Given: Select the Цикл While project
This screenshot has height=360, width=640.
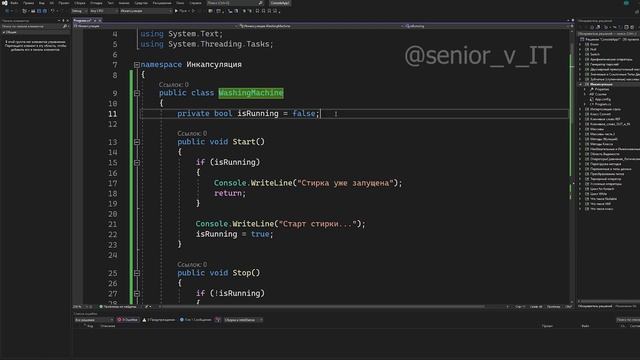Looking at the screenshot, I should tap(598, 194).
